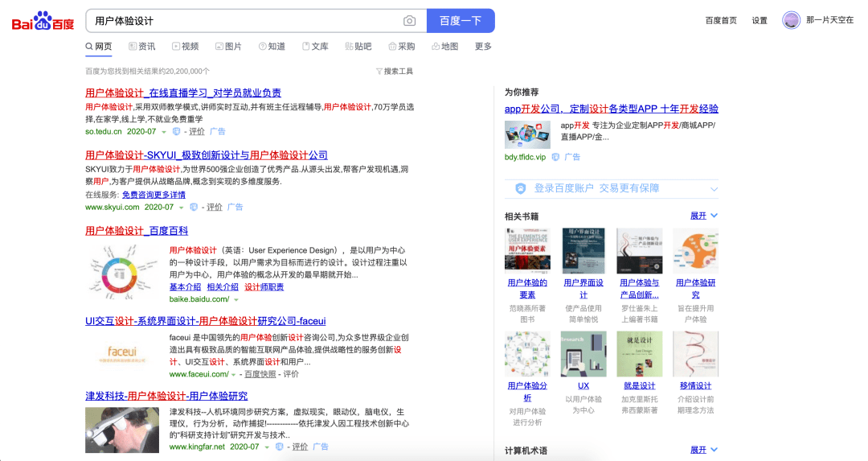The image size is (868, 461).
Task: Open 津发科技 result title
Action: click(166, 396)
